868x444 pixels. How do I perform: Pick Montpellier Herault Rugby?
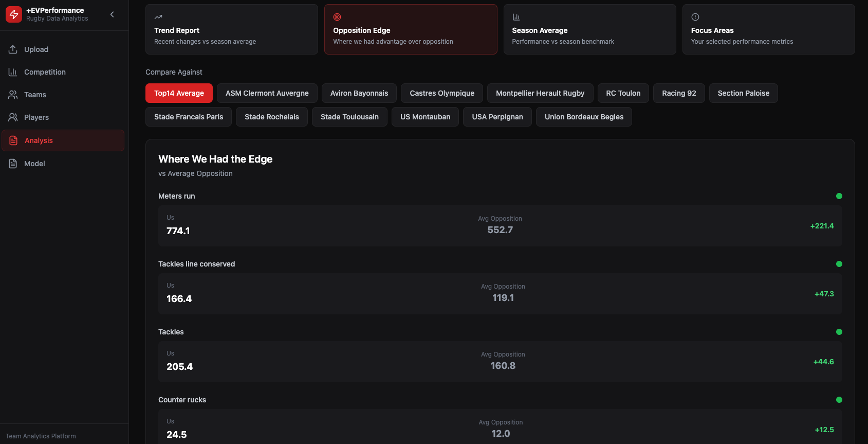click(540, 93)
